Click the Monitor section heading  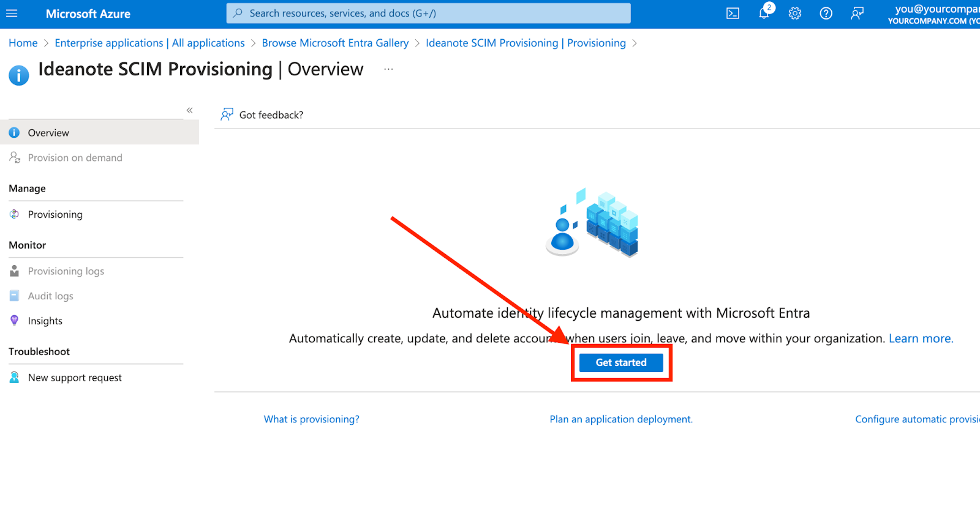tap(28, 245)
